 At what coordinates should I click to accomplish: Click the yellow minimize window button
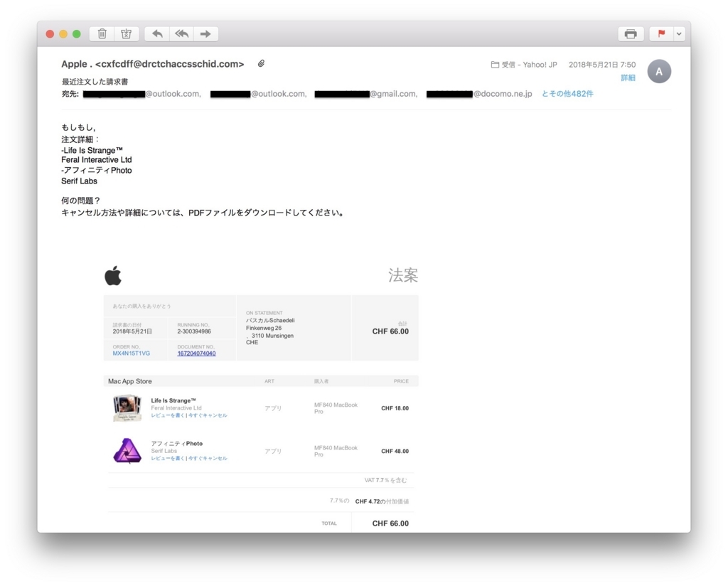63,34
